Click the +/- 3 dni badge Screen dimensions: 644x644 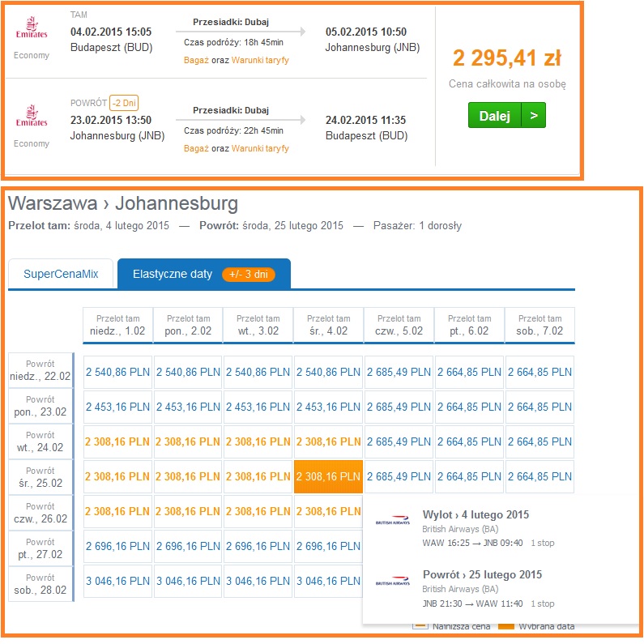[x=249, y=275]
